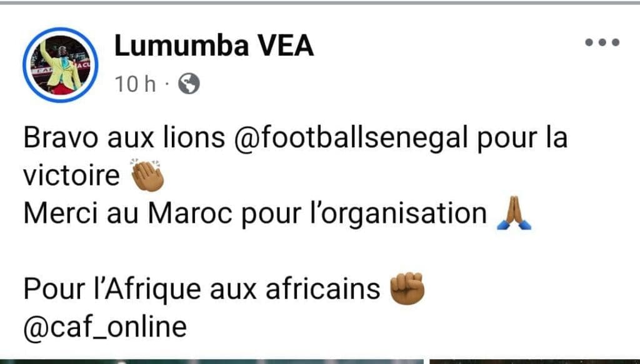Open the right post photo below text
This screenshot has width=640, height=364.
coord(535,361)
